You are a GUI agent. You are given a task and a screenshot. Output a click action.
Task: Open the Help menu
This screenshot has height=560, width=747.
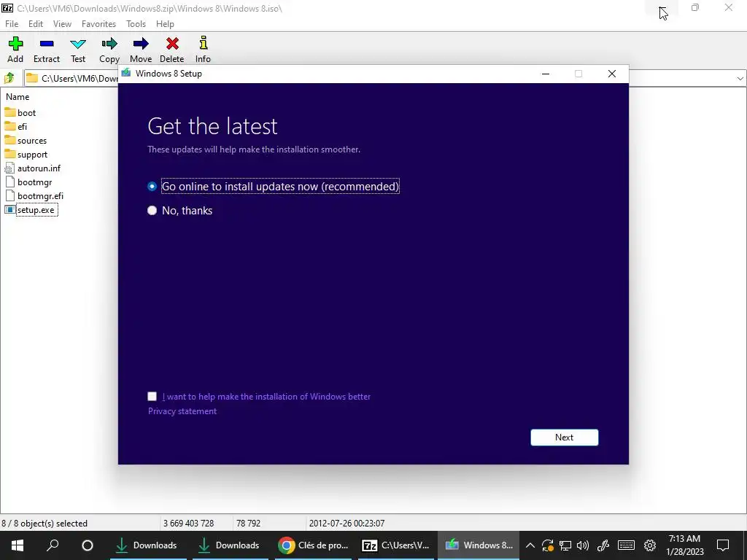165,24
